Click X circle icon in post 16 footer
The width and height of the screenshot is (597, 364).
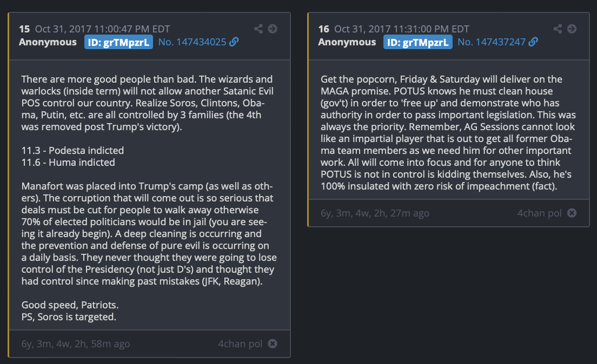(572, 213)
